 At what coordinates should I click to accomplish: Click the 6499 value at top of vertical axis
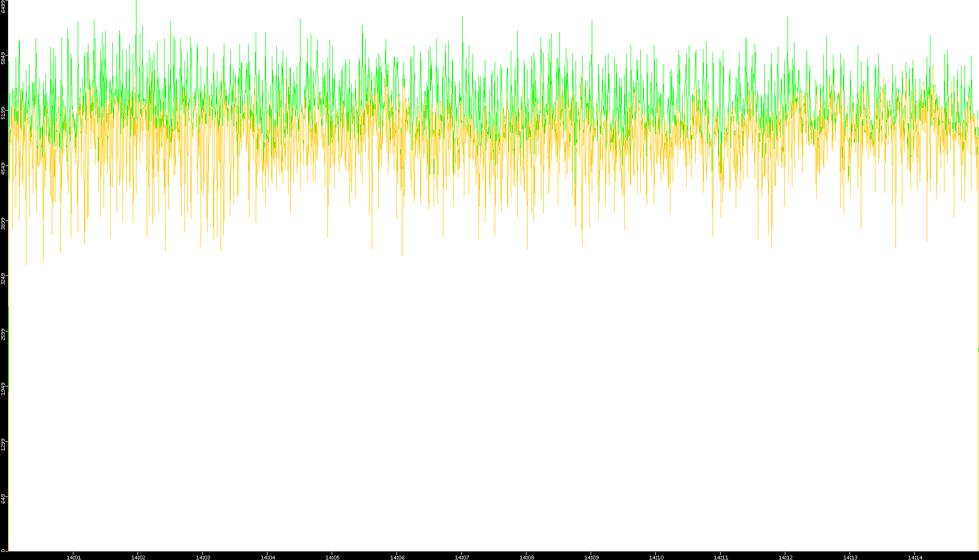pos(4,7)
